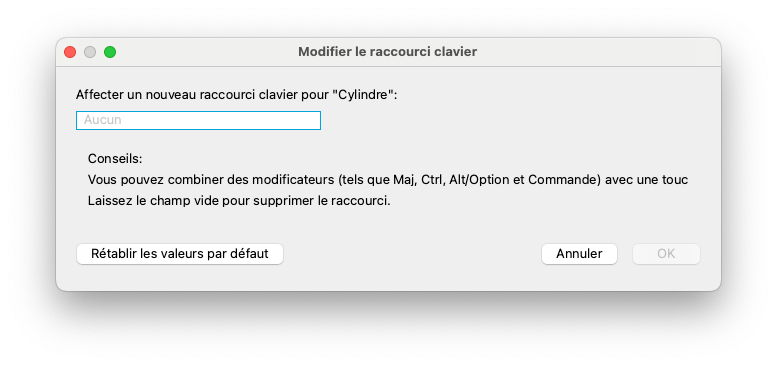
Task: Click the Conseils: heading text
Action: (x=115, y=159)
